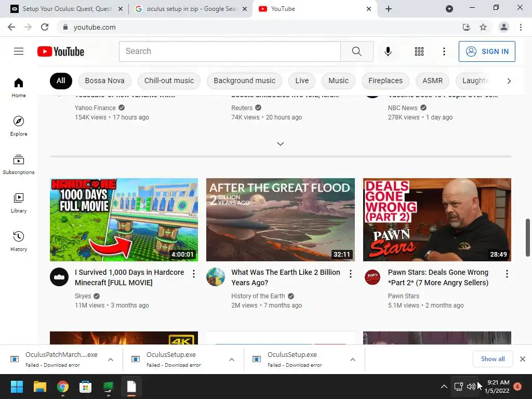Open a new browser tab
Image resolution: width=532 pixels, height=399 pixels.
tap(389, 9)
